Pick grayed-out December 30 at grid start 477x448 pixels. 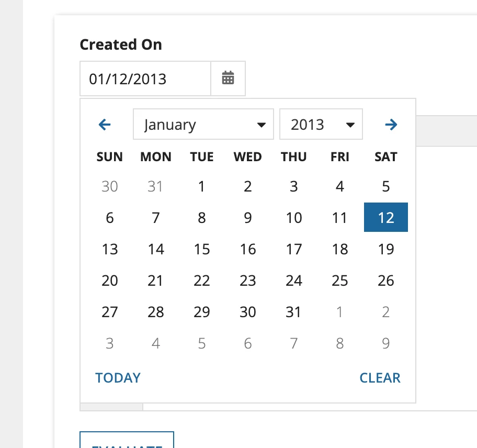tap(109, 186)
